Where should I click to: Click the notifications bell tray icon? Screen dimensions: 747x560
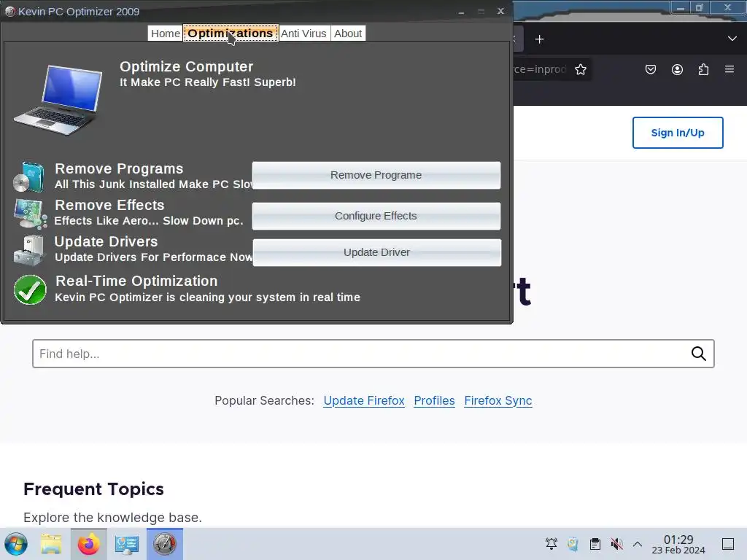point(551,544)
